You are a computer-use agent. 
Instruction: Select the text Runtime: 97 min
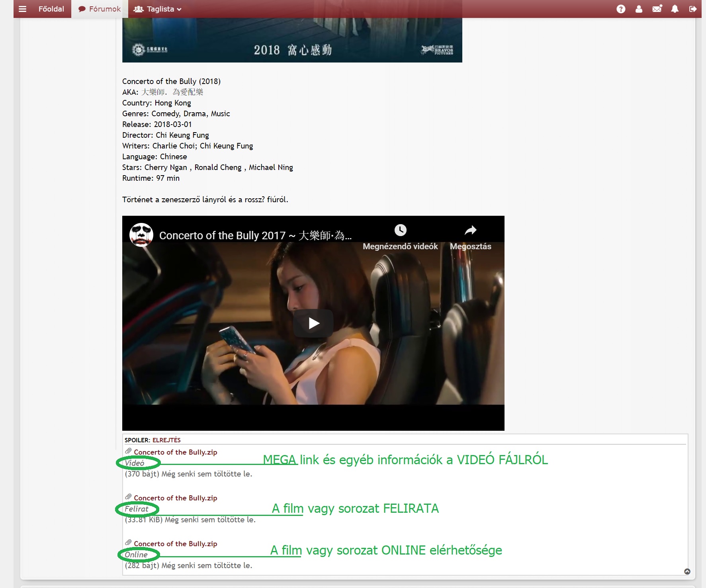tap(151, 178)
